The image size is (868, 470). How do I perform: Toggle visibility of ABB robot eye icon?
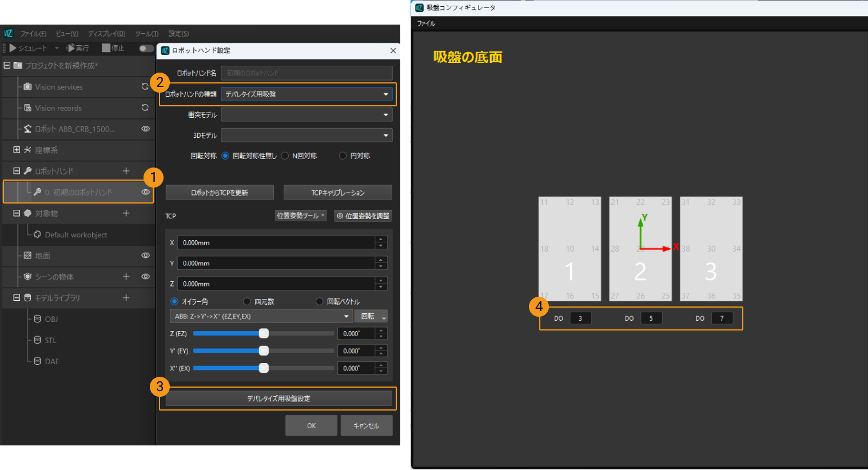click(145, 129)
